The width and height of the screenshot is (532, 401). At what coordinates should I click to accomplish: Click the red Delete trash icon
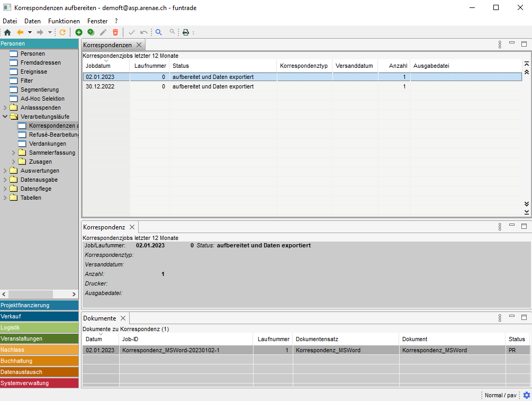[115, 32]
